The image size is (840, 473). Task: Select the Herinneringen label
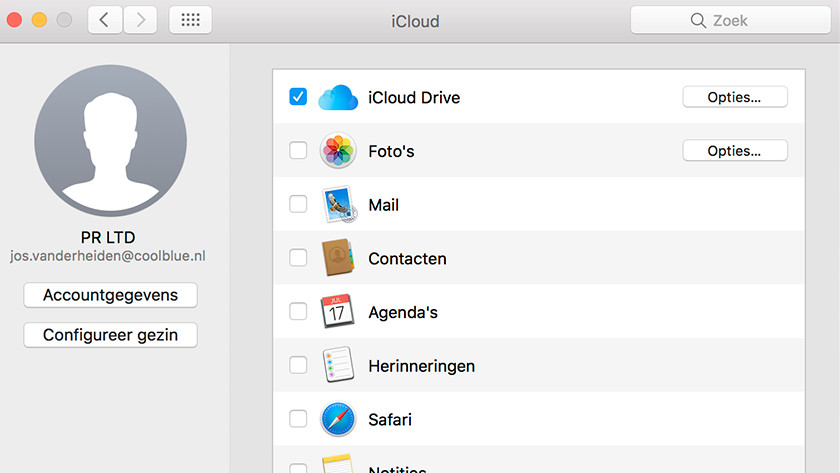[422, 366]
